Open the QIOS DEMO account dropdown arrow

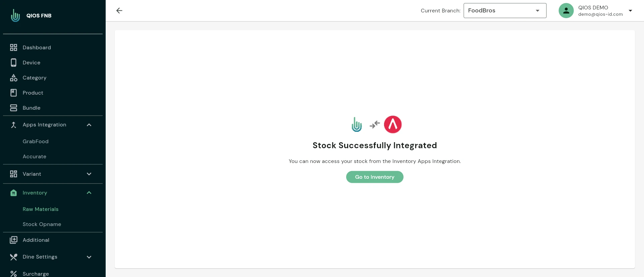[x=630, y=11]
